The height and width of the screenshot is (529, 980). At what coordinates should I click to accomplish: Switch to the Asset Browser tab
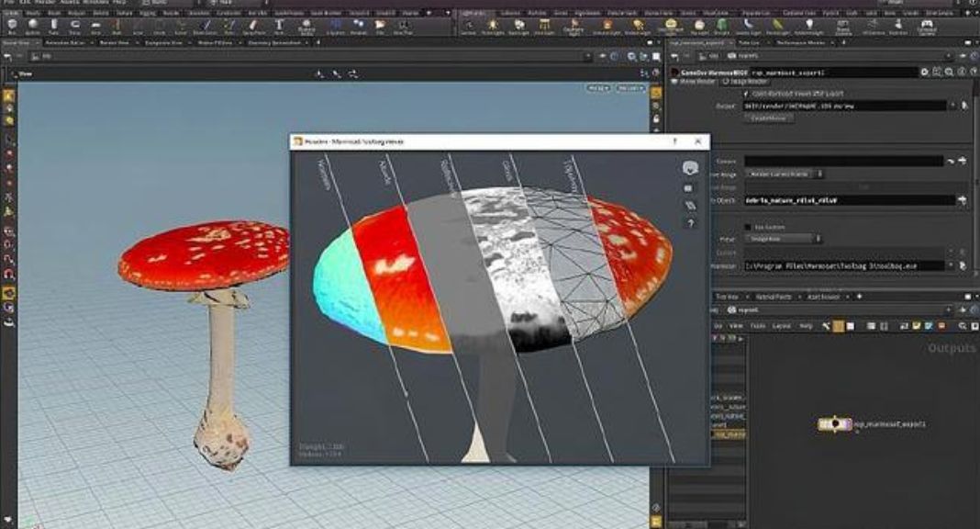pyautogui.click(x=823, y=297)
